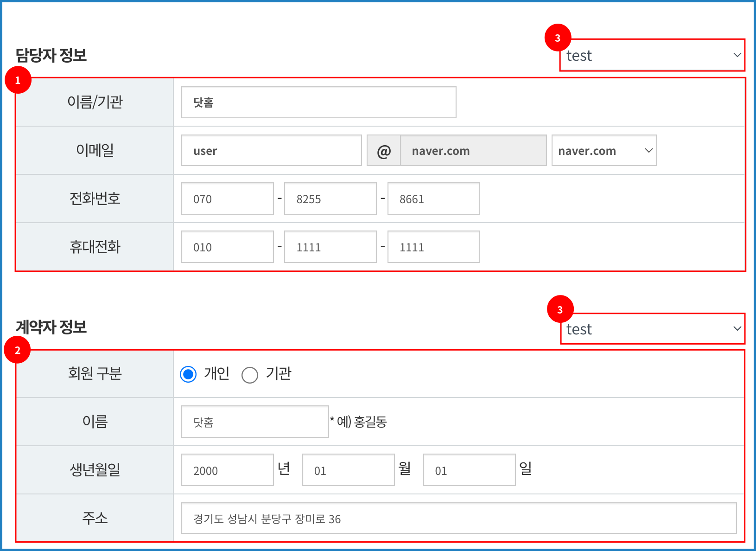This screenshot has width=756, height=551.
Task: Click the 주소 address input field
Action: [458, 519]
